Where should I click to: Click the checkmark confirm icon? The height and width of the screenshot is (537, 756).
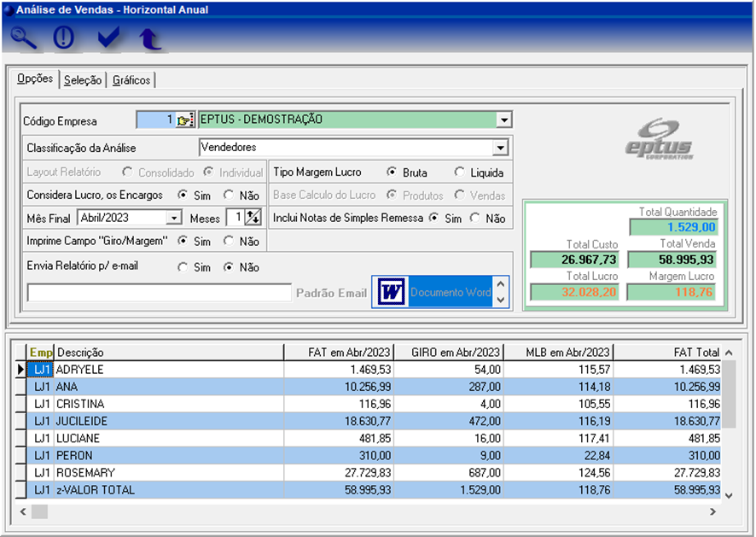click(108, 38)
